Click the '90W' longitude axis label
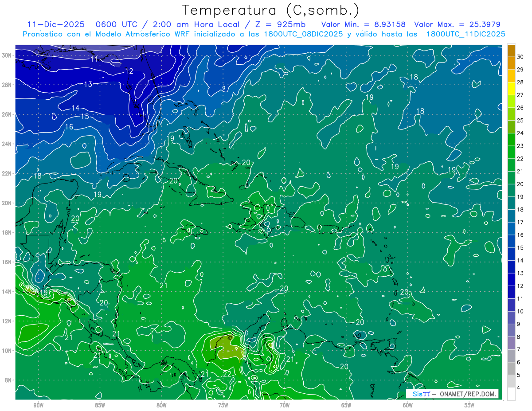The height and width of the screenshot is (411, 532). click(x=38, y=405)
